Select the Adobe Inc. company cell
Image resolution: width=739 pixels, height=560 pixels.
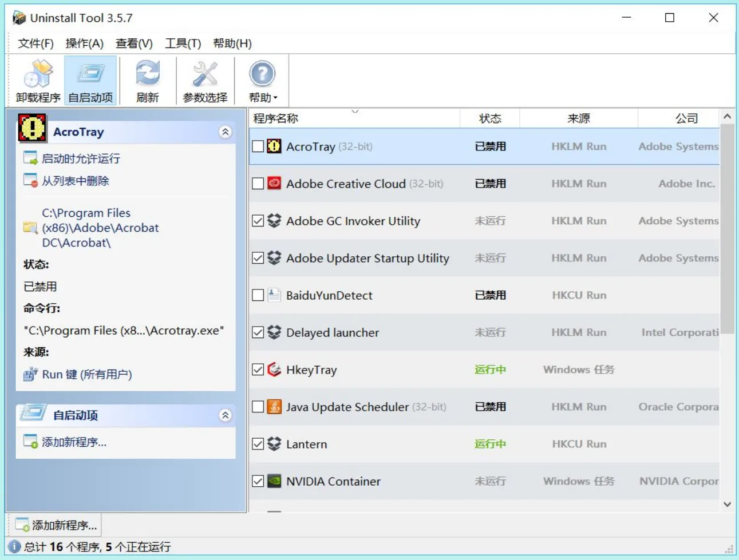coord(687,184)
